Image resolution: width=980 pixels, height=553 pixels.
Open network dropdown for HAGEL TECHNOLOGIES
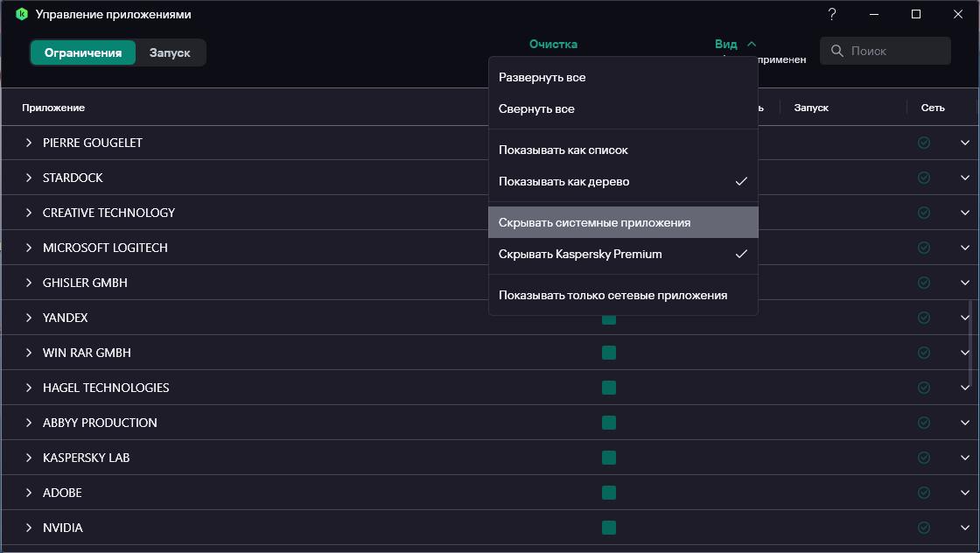click(965, 388)
